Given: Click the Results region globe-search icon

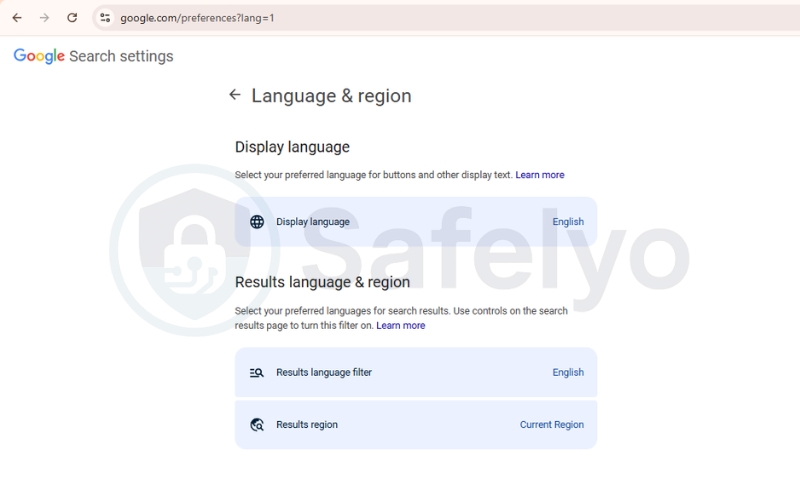Looking at the screenshot, I should pos(257,424).
